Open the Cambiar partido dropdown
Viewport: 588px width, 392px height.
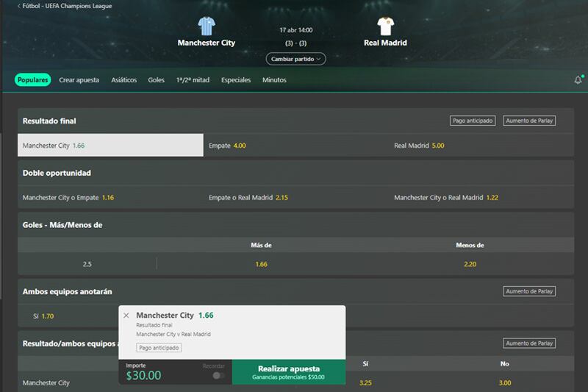[x=295, y=59]
